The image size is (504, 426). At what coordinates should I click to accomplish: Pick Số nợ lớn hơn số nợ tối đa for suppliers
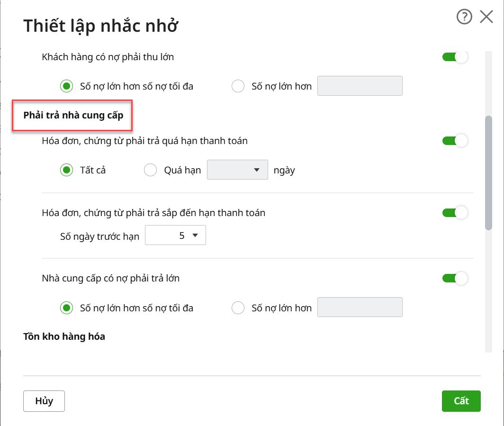67,308
